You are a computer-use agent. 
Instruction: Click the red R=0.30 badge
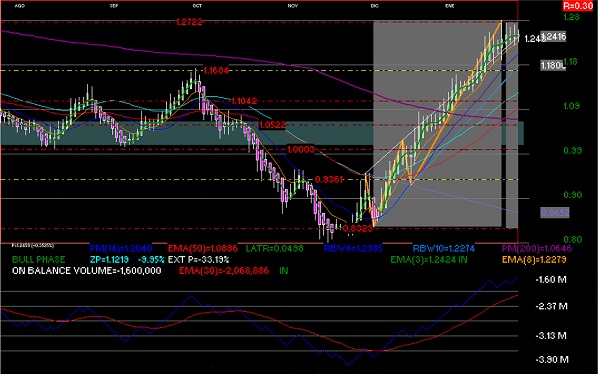[578, 6]
